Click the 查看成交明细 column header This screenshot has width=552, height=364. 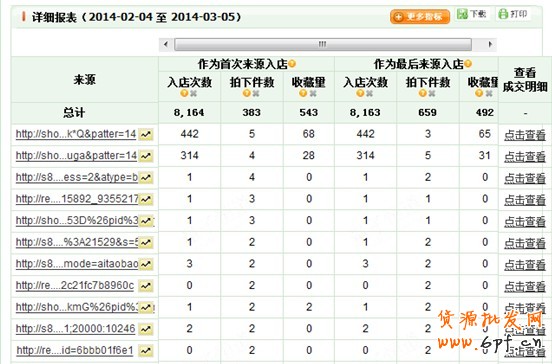tap(525, 80)
